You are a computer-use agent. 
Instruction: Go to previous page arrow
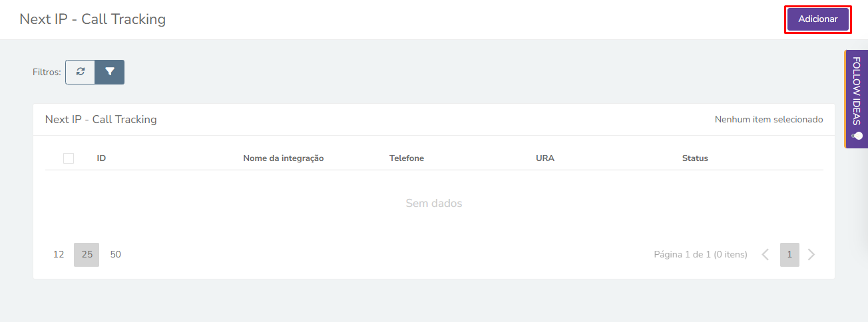point(765,255)
